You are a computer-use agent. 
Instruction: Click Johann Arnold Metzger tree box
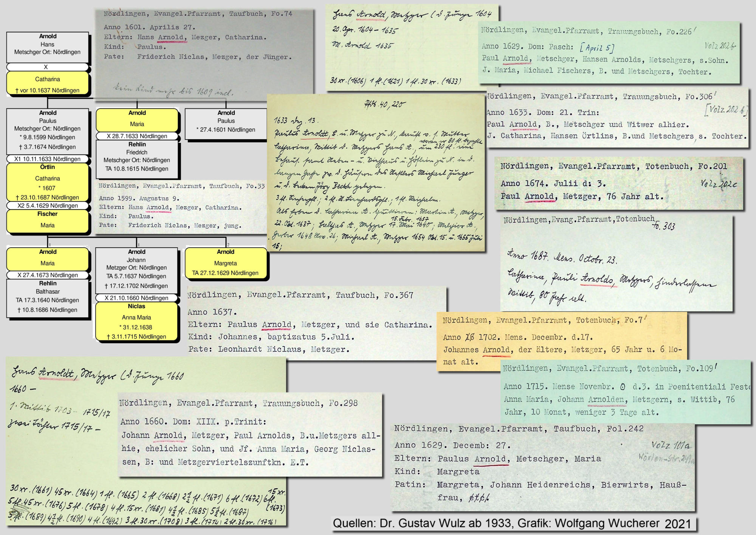(136, 270)
